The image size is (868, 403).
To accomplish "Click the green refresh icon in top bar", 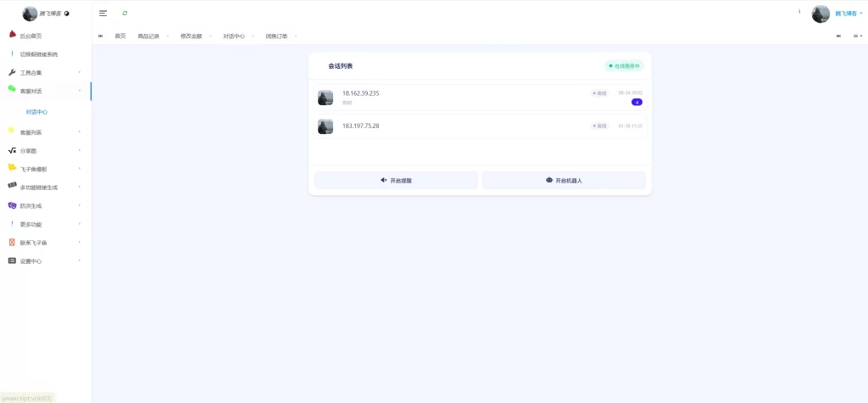I will click(x=125, y=14).
